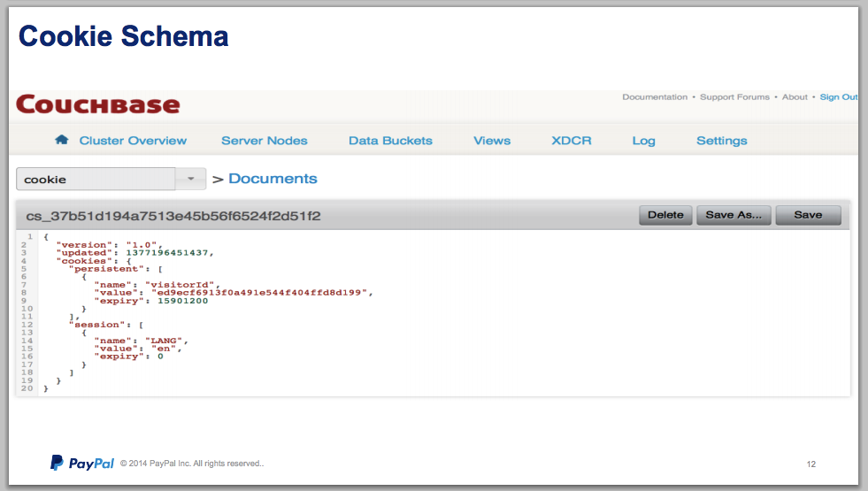
Task: Navigate to the XDCR tab
Action: (x=571, y=141)
